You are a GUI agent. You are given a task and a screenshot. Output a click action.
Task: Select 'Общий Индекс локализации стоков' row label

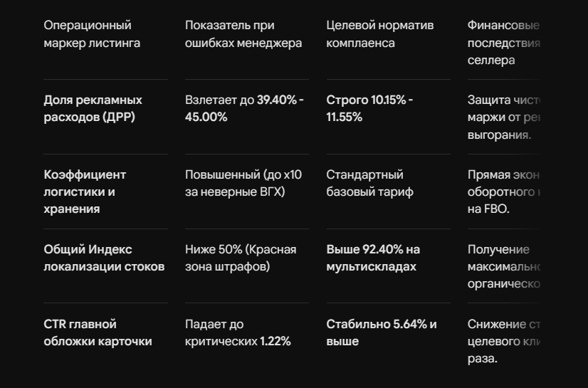104,258
